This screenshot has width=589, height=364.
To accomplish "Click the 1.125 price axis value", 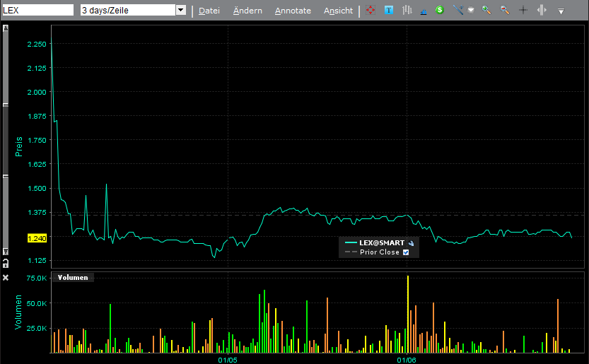I will tap(37, 260).
